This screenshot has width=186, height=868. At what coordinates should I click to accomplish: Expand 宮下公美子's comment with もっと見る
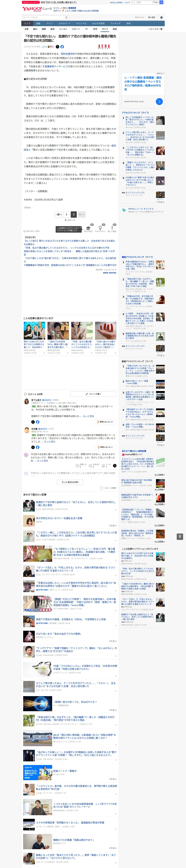tap(89, 416)
